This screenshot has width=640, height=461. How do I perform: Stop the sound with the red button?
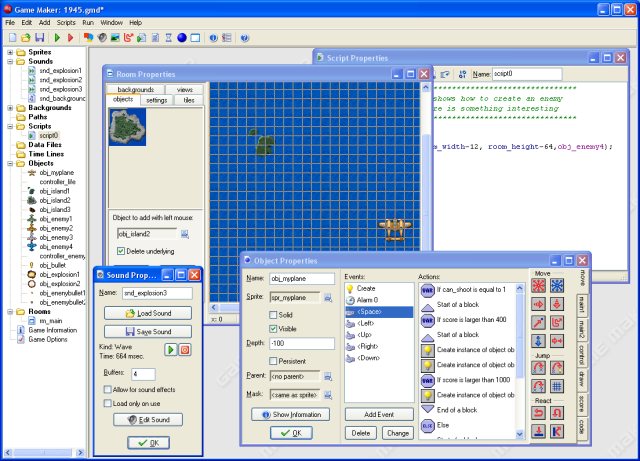(185, 350)
